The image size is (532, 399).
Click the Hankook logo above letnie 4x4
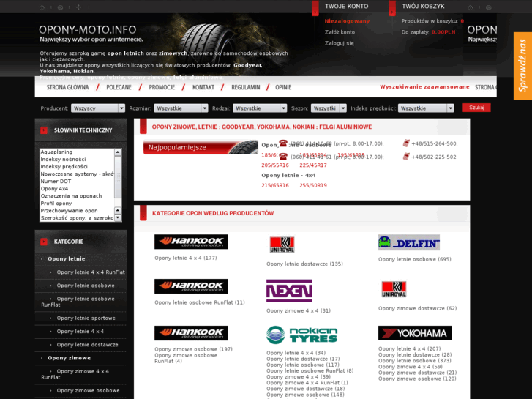(191, 242)
